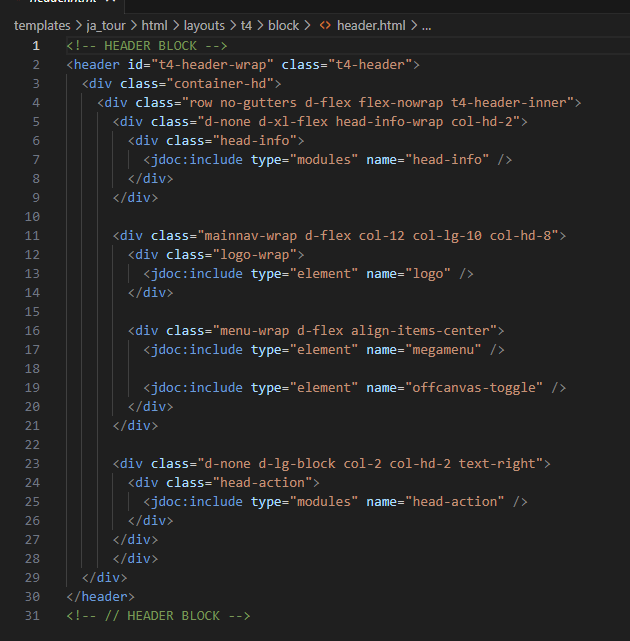Click the 'logo-wrap' class value
Viewport: 630px width, 641px height.
(x=255, y=255)
